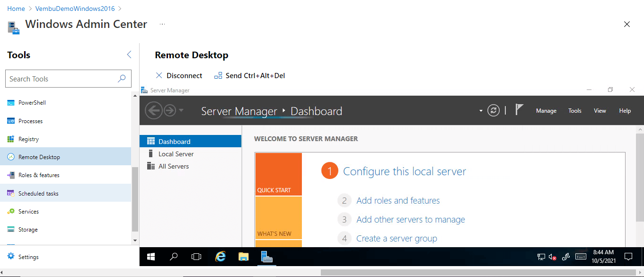Go back in Server Manager navigation
The width and height of the screenshot is (644, 277).
(x=153, y=111)
